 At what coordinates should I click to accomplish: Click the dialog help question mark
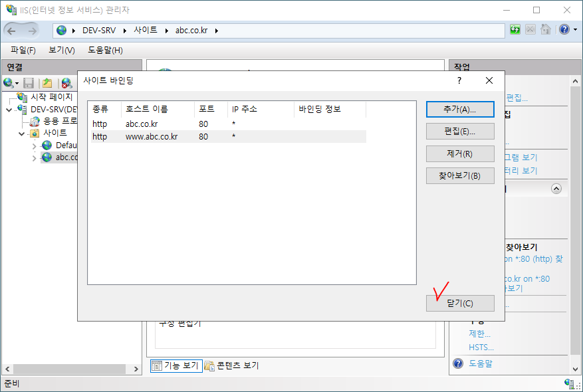(459, 80)
